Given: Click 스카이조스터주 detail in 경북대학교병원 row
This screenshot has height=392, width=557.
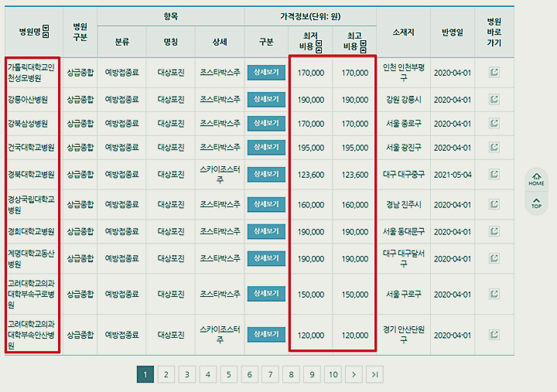Looking at the screenshot, I should coord(220,174).
